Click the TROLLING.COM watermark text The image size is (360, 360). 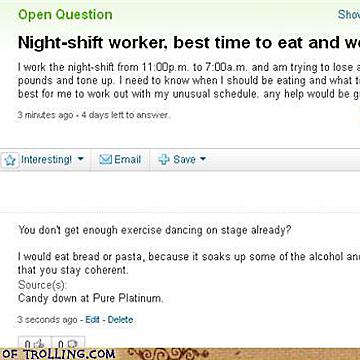coord(58,354)
